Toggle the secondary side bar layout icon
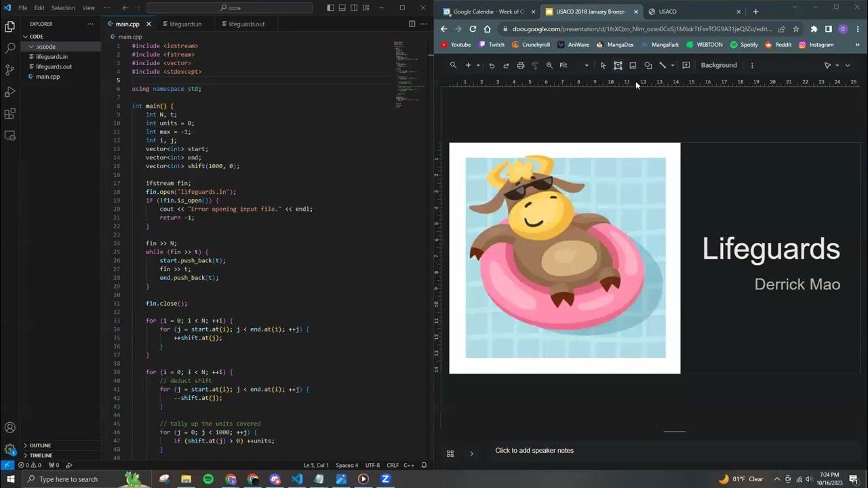 coord(354,8)
